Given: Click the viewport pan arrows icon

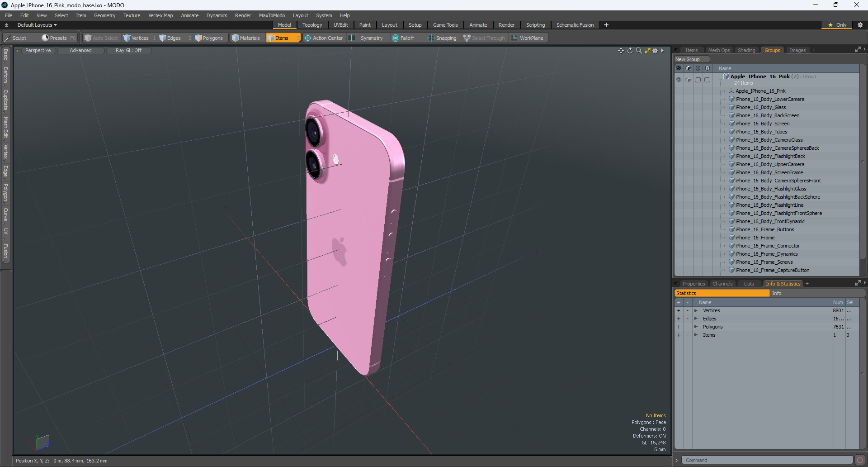Looking at the screenshot, I should pos(621,51).
